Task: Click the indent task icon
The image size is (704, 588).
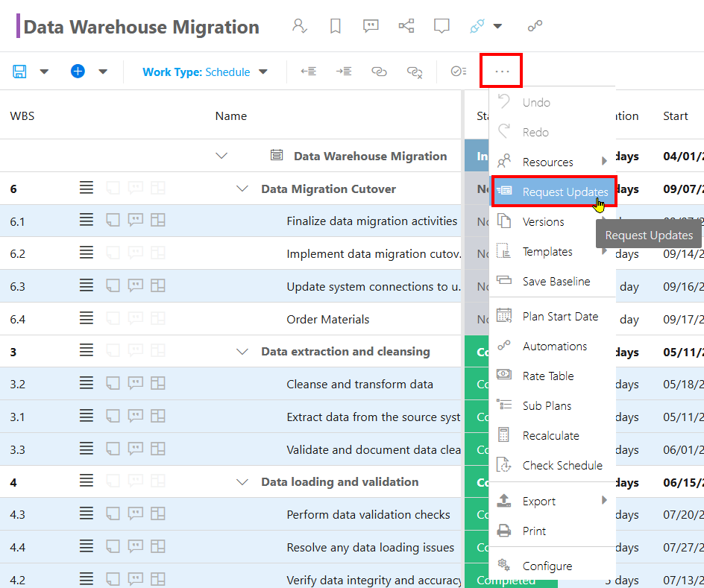Action: click(x=344, y=72)
